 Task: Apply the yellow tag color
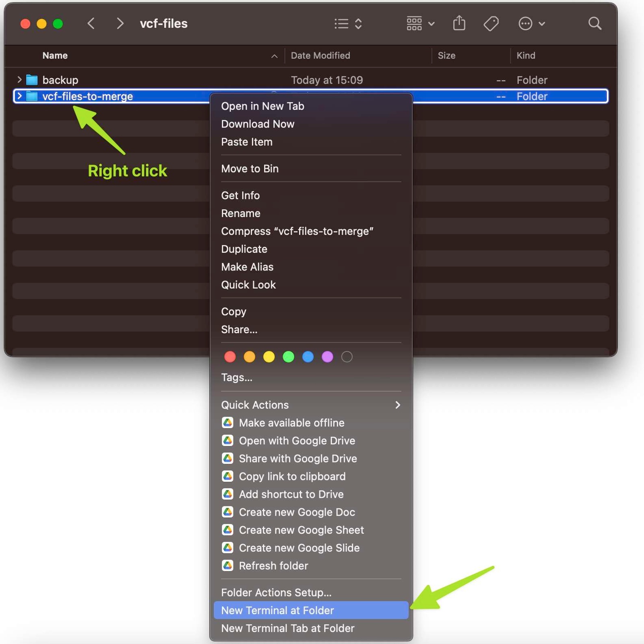click(x=269, y=357)
